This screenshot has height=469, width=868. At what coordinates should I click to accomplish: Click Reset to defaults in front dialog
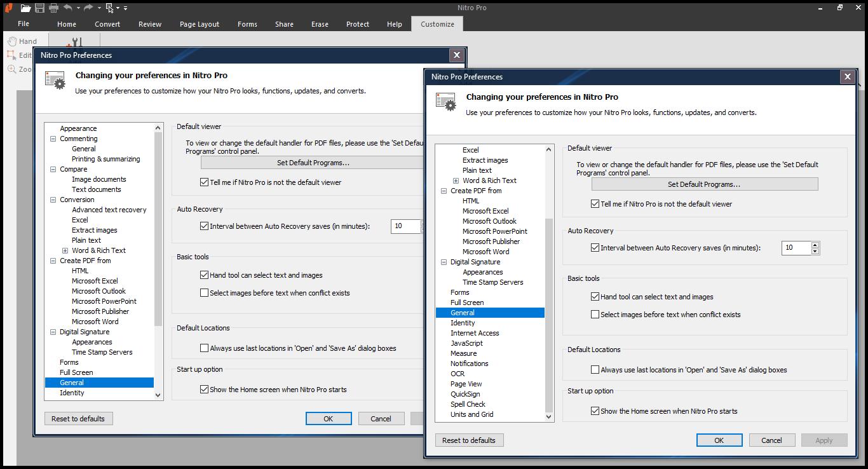pos(469,440)
